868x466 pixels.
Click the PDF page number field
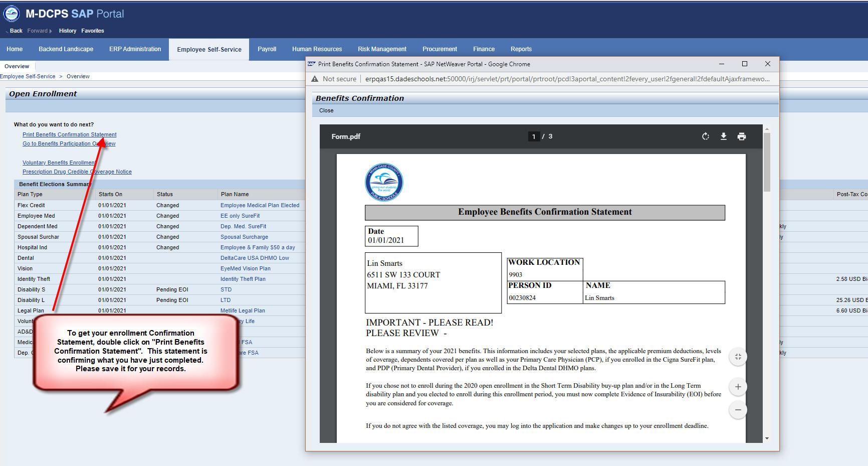tap(534, 136)
